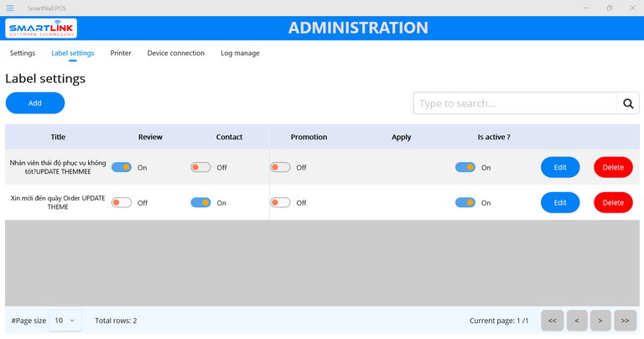Switch to the Printer tab
Screen dimensions: 644x339
(x=121, y=53)
